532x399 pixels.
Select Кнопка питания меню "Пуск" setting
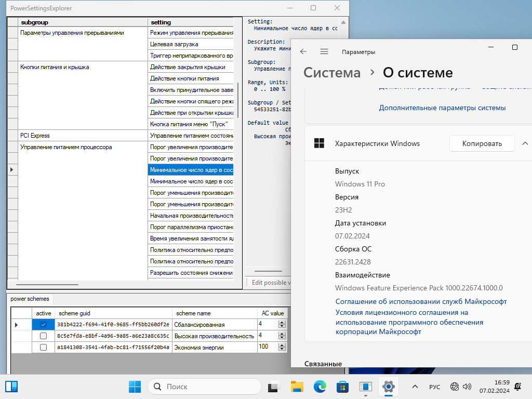tap(191, 124)
